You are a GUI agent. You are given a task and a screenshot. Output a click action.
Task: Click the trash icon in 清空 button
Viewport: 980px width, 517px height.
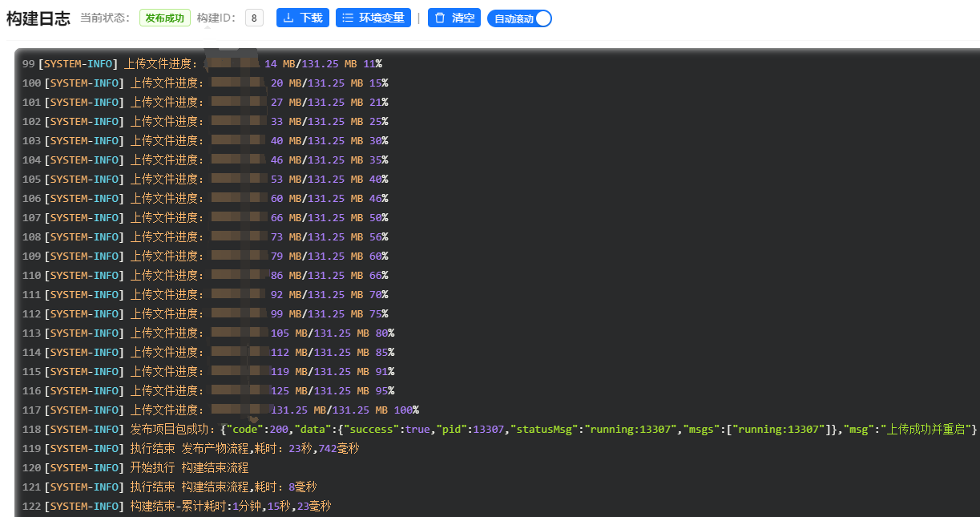click(440, 18)
